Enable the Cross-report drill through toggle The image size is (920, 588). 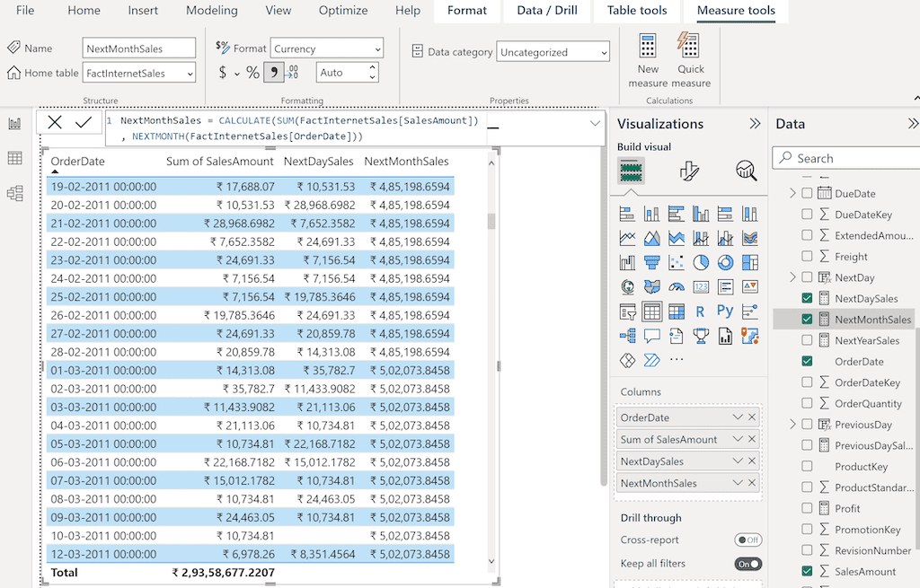[748, 540]
